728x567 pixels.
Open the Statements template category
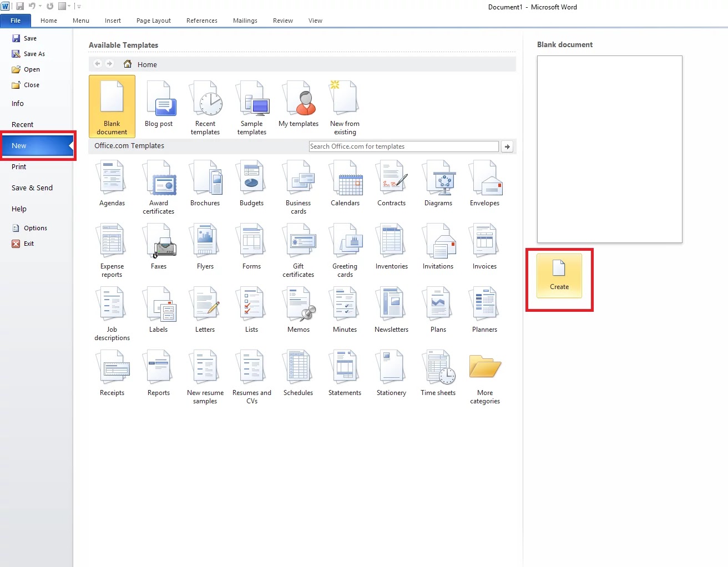[x=345, y=373]
